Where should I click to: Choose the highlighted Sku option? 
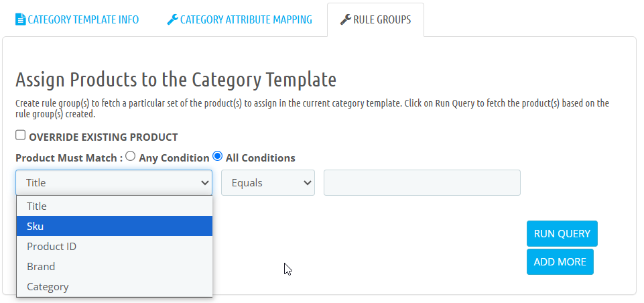tap(115, 226)
